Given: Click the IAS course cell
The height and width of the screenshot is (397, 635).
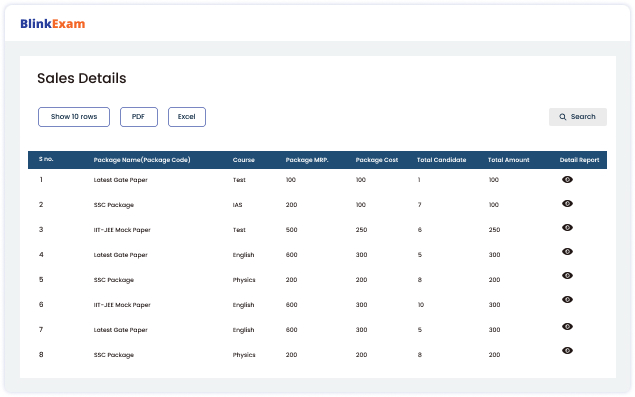Looking at the screenshot, I should 237,205.
